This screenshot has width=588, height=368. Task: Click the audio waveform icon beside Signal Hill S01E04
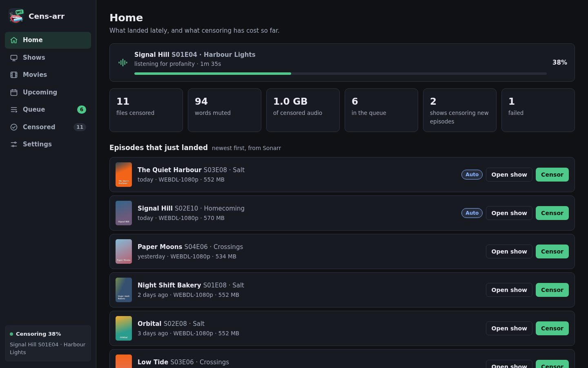(123, 63)
